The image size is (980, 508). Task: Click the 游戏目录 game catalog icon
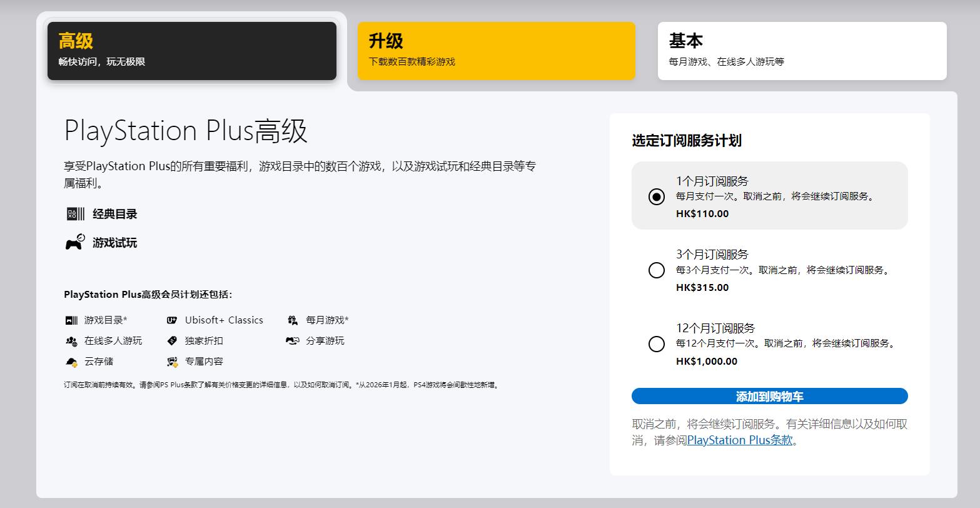[x=71, y=320]
